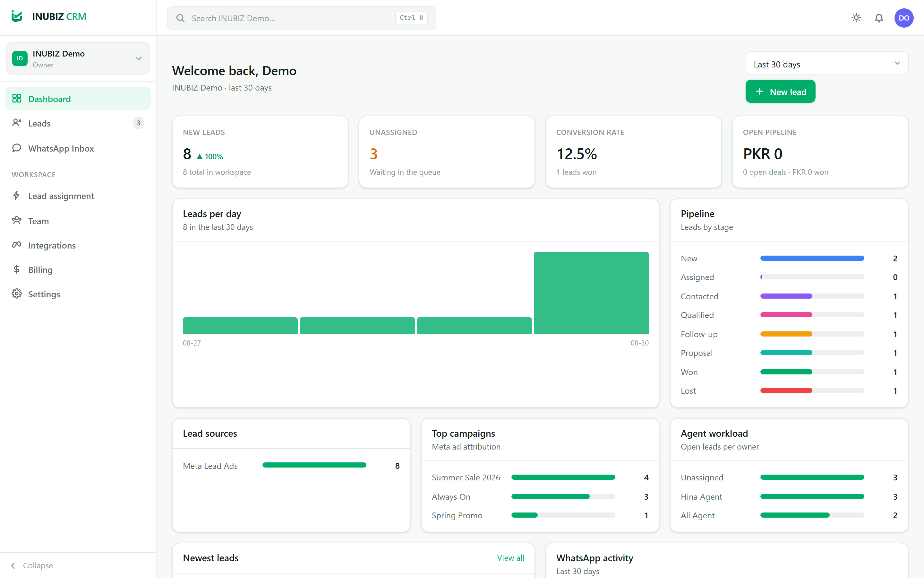
Task: Click the INUBIZ CRM logo icon
Action: click(x=17, y=16)
